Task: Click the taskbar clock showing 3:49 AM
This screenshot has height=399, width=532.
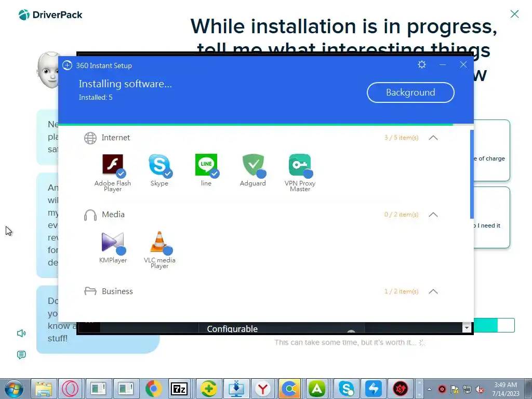Action: click(506, 389)
